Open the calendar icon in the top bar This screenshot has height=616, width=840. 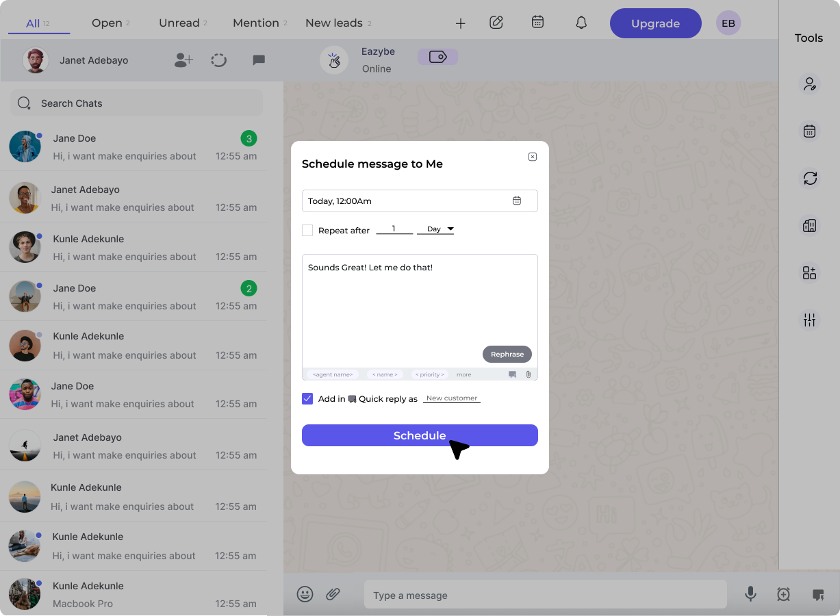coord(537,23)
